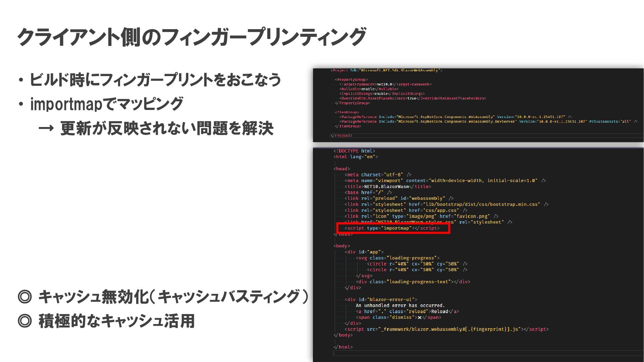Click the favicon.png icon link line

[421, 217]
